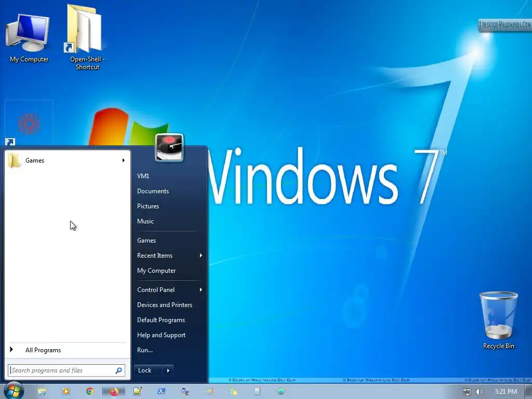Open the Run... dialog

point(145,350)
